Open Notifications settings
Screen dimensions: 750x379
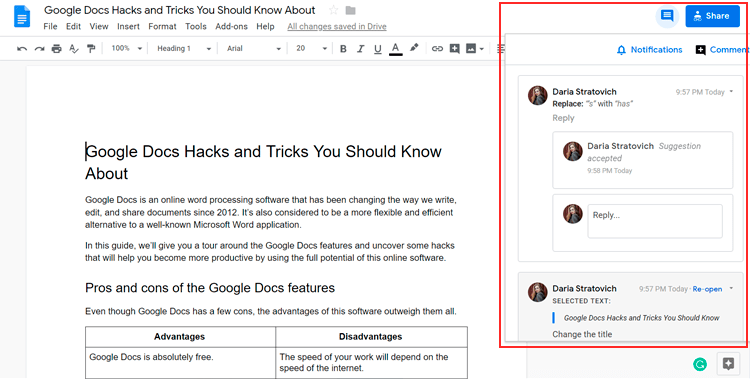click(650, 50)
